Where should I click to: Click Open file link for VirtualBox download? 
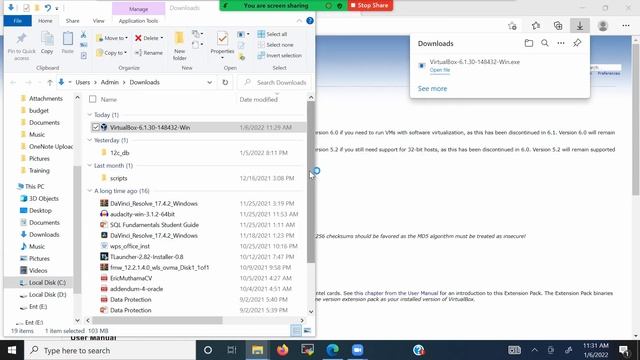(440, 70)
